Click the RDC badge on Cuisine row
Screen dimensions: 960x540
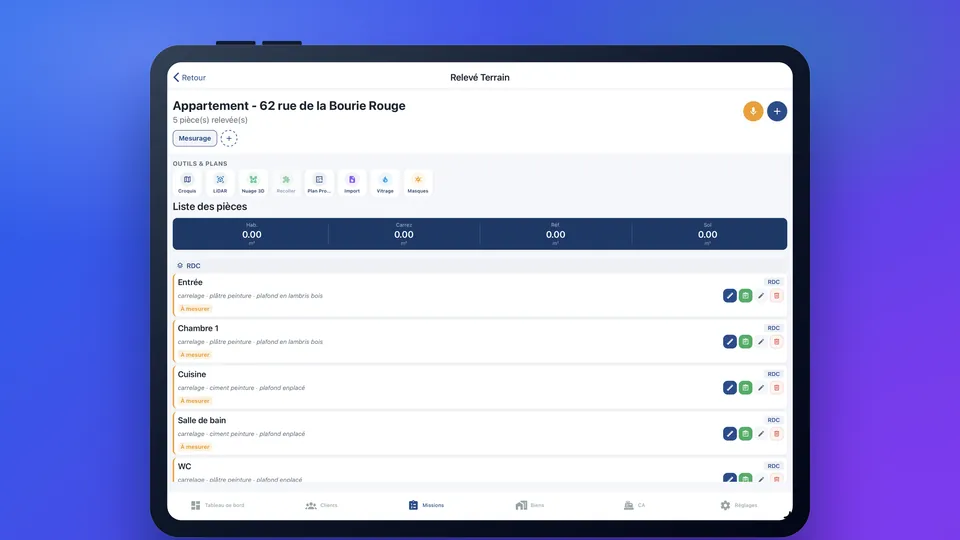[x=773, y=374]
